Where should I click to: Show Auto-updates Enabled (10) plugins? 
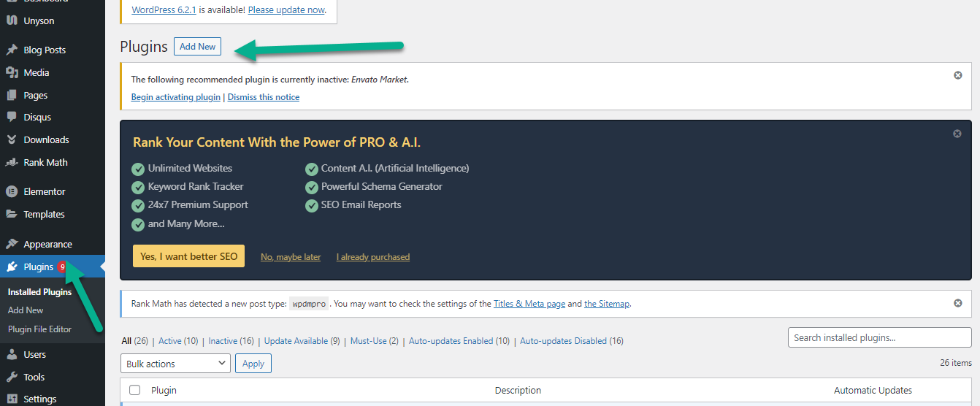[459, 341]
